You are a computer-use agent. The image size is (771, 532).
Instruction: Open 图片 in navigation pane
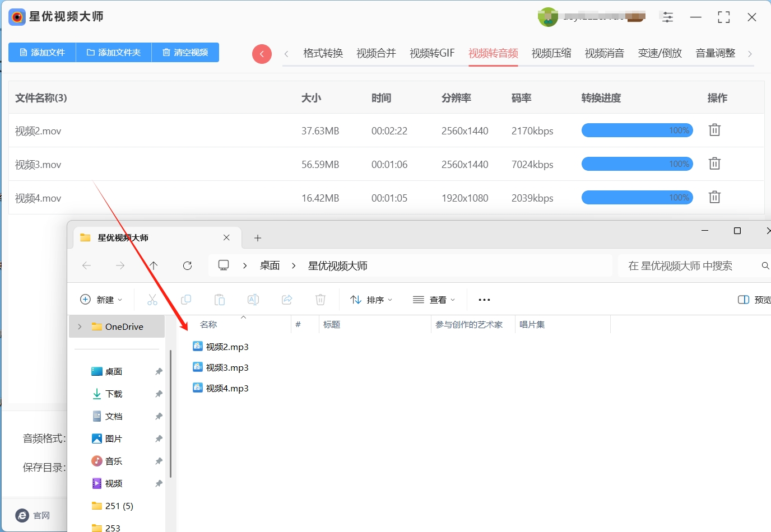pos(114,438)
